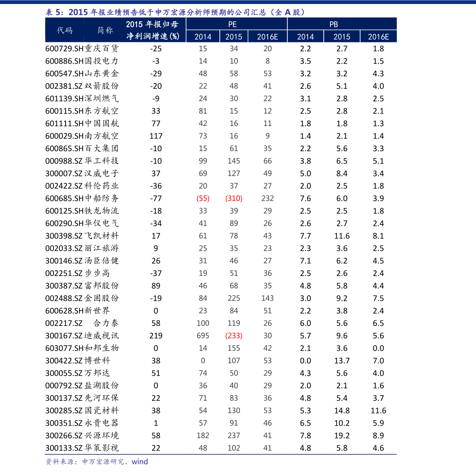Click the red (55) value cell
This screenshot has width=476, height=474.
[x=203, y=198]
